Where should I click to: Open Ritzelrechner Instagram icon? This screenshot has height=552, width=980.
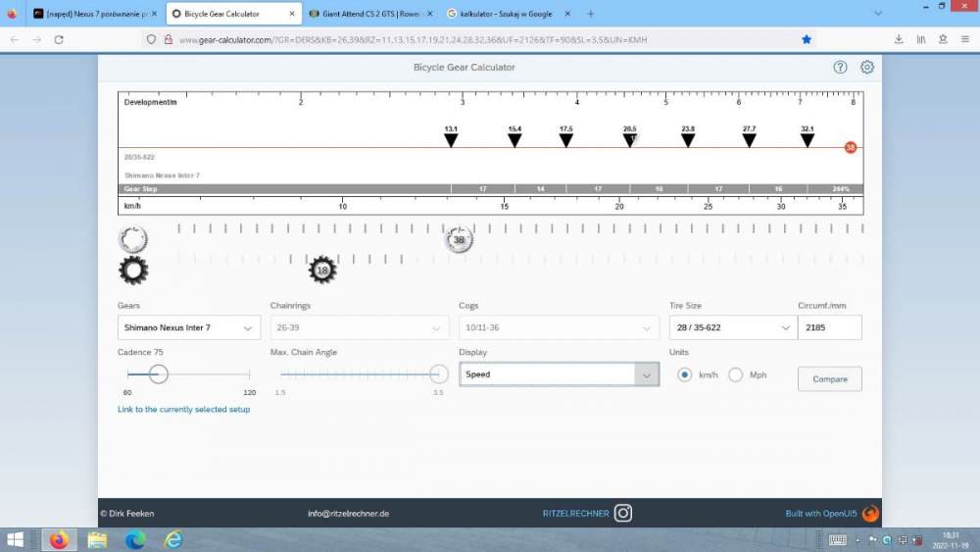click(623, 513)
